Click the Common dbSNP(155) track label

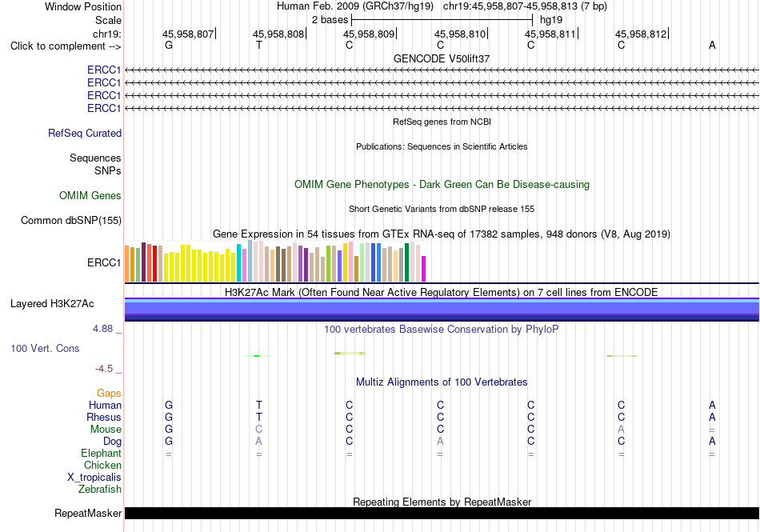coord(71,221)
